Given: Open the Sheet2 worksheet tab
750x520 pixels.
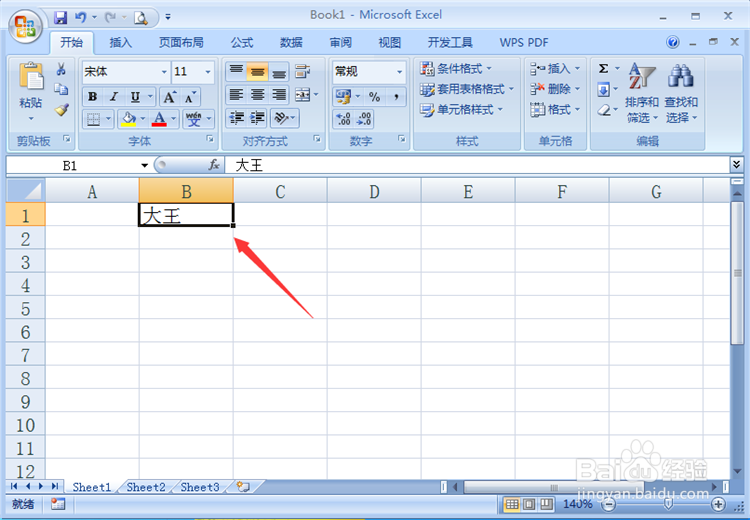Looking at the screenshot, I should click(146, 487).
